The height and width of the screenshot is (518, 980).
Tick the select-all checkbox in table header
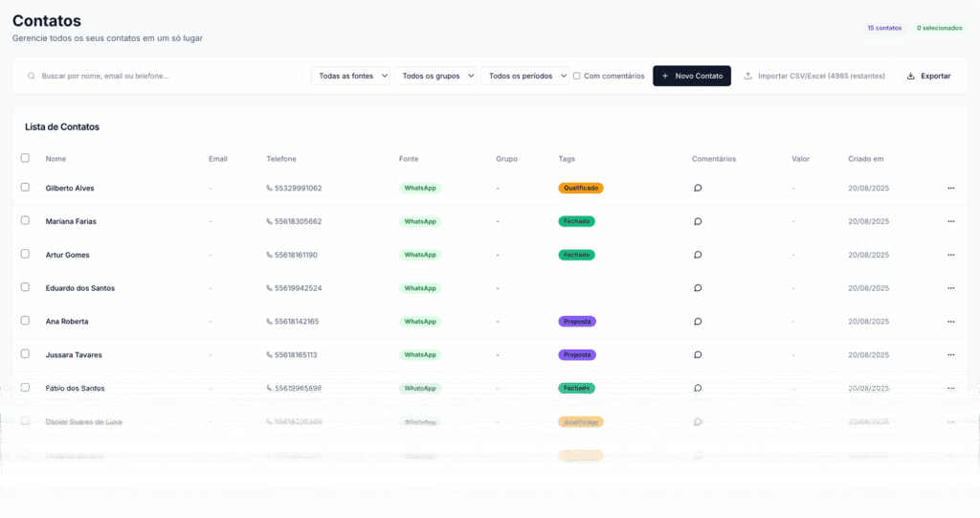(25, 158)
